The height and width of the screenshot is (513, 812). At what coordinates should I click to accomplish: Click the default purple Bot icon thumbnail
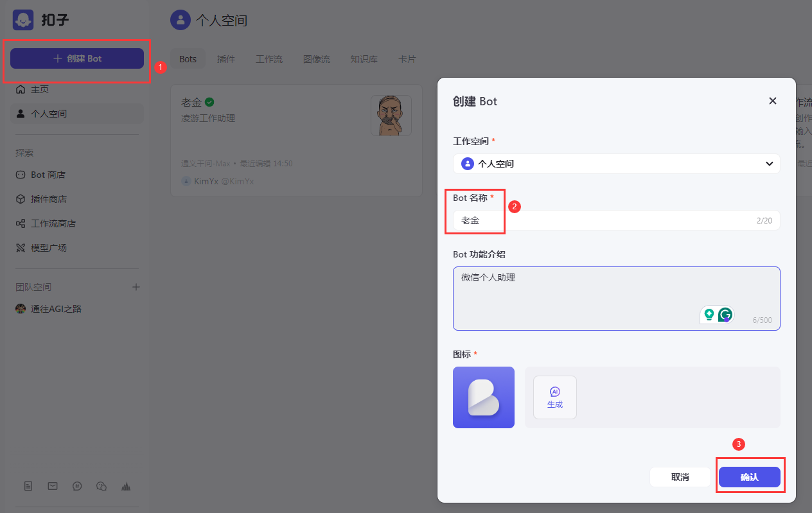[484, 397]
